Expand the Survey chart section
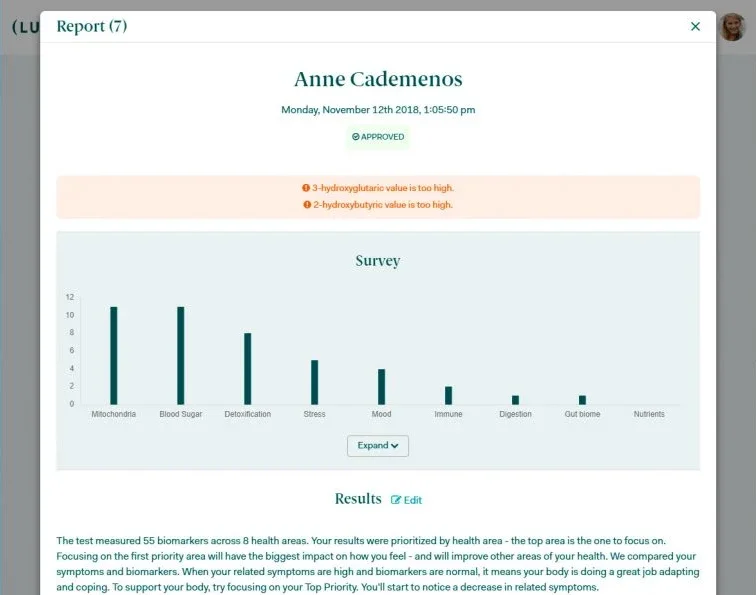Screen dimensions: 756x595 pos(378,446)
